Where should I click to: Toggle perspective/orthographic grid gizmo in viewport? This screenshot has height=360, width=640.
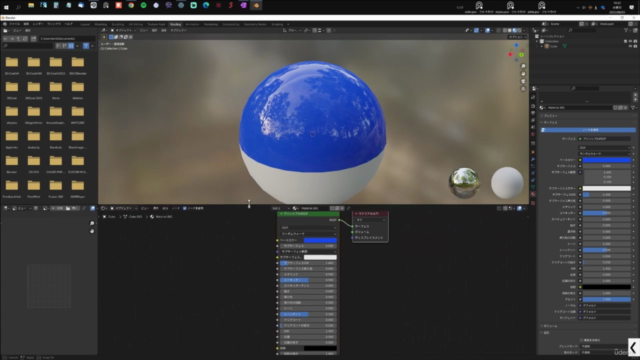click(523, 89)
